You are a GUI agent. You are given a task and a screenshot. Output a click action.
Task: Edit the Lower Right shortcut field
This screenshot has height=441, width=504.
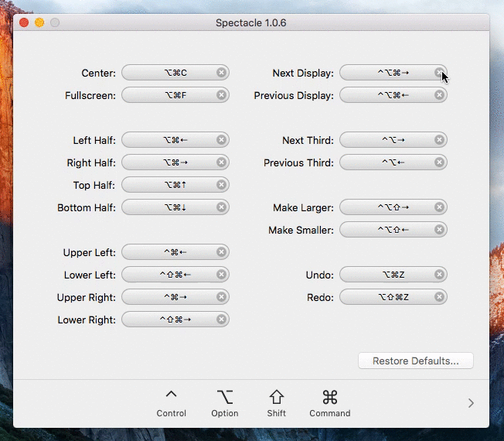[x=175, y=320]
